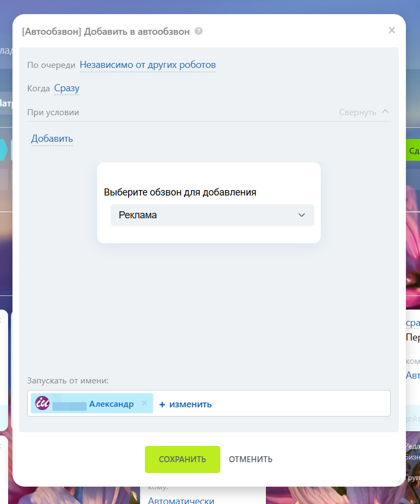Viewport: 420px width, 504px height.
Task: Click the dropdown arrow in the Реклама selector
Action: point(302,215)
